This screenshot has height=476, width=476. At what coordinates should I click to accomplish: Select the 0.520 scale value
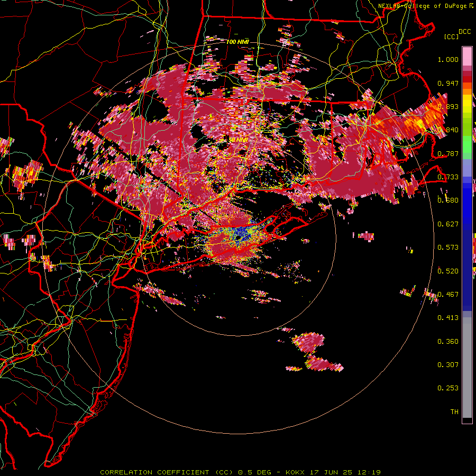pyautogui.click(x=448, y=271)
